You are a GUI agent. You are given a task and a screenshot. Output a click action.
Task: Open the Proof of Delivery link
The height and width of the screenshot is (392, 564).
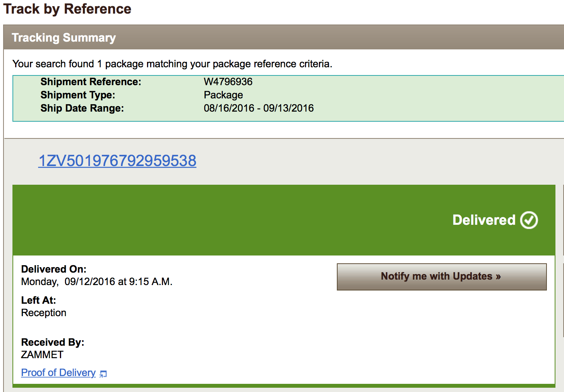click(58, 373)
